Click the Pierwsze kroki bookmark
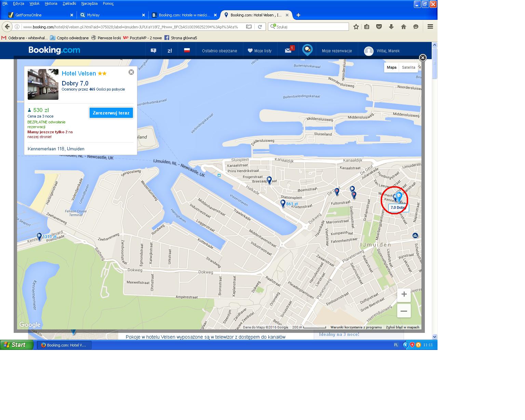The width and height of the screenshot is (525, 420). [x=106, y=38]
